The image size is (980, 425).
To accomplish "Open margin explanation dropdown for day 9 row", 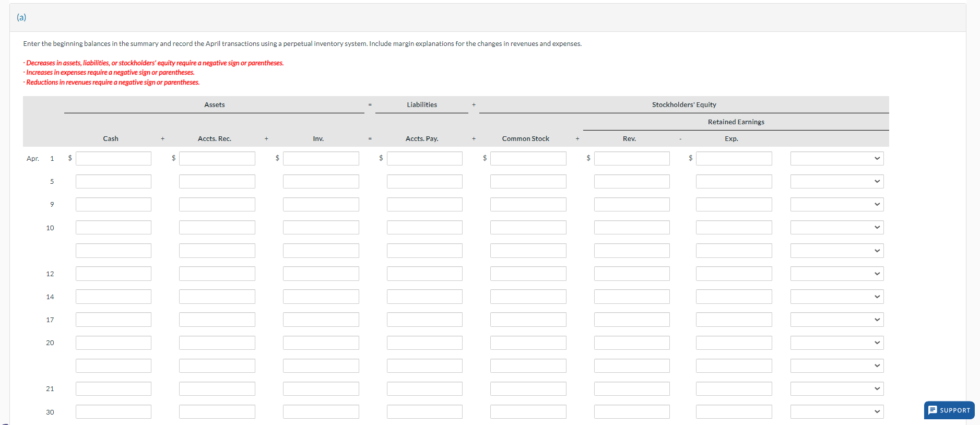I will point(837,204).
